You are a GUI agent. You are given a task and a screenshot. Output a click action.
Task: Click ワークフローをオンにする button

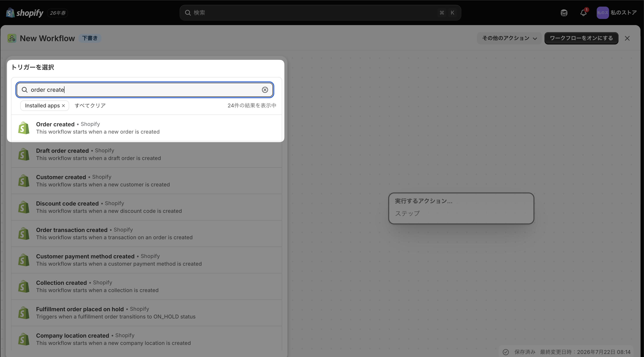pos(581,38)
